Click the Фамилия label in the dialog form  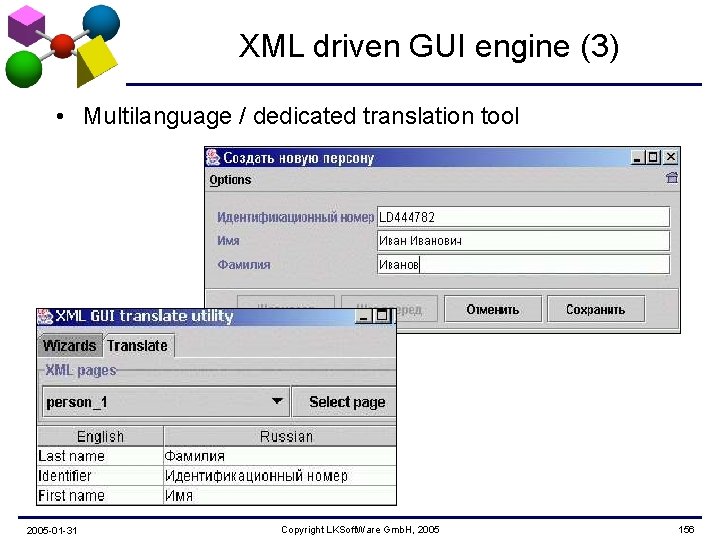point(244,264)
